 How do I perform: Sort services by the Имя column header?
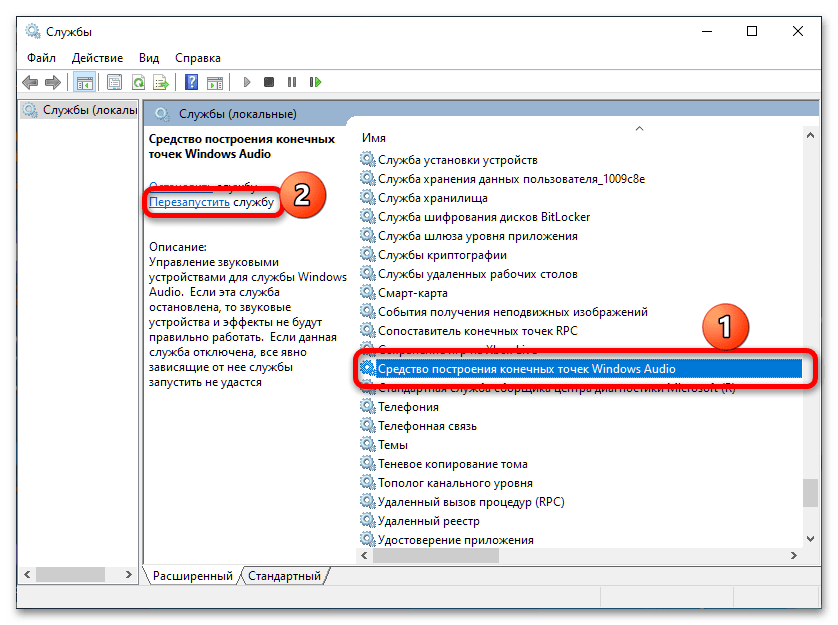click(374, 138)
